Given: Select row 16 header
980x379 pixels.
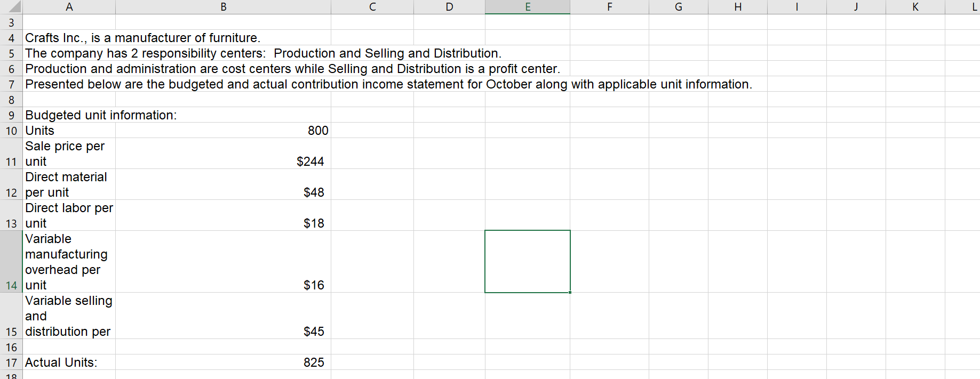Looking at the screenshot, I should 11,347.
